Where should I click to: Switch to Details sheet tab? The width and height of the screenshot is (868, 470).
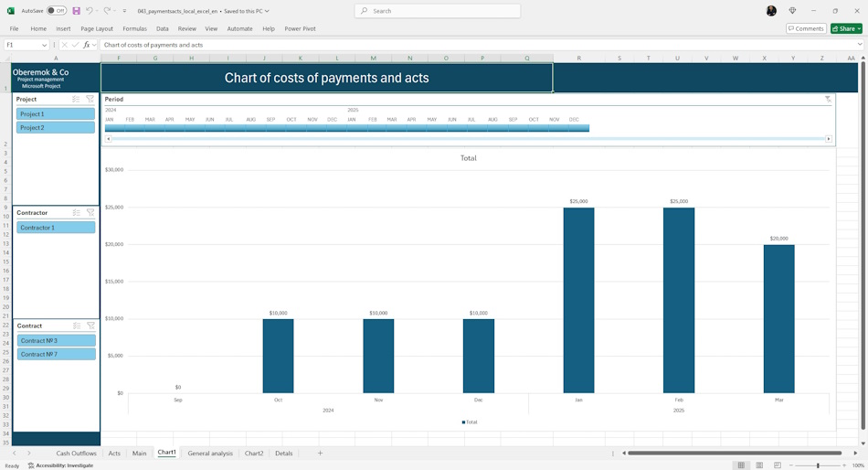284,454
